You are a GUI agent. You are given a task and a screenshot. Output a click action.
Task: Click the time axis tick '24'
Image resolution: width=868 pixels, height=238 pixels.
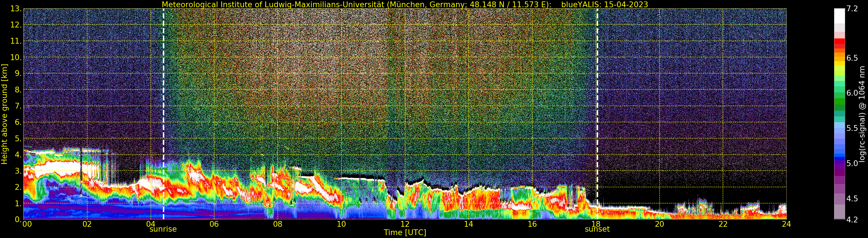pos(786,224)
